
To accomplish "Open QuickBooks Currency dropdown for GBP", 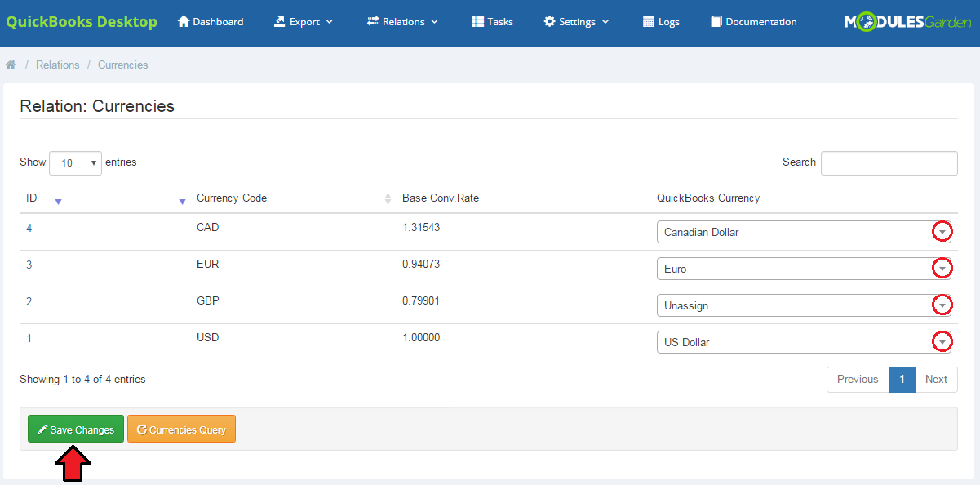I will [x=805, y=305].
